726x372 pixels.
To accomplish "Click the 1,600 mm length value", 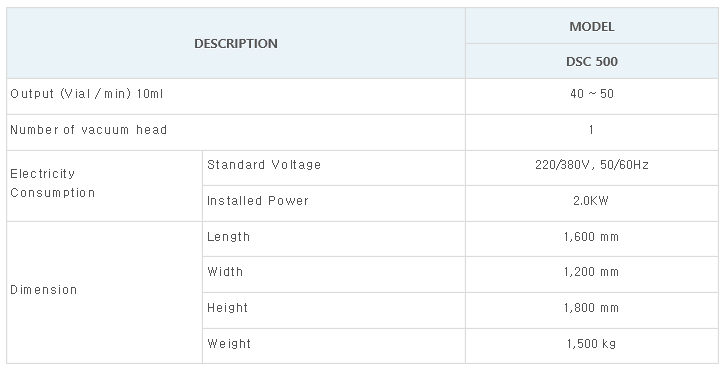I will (591, 237).
